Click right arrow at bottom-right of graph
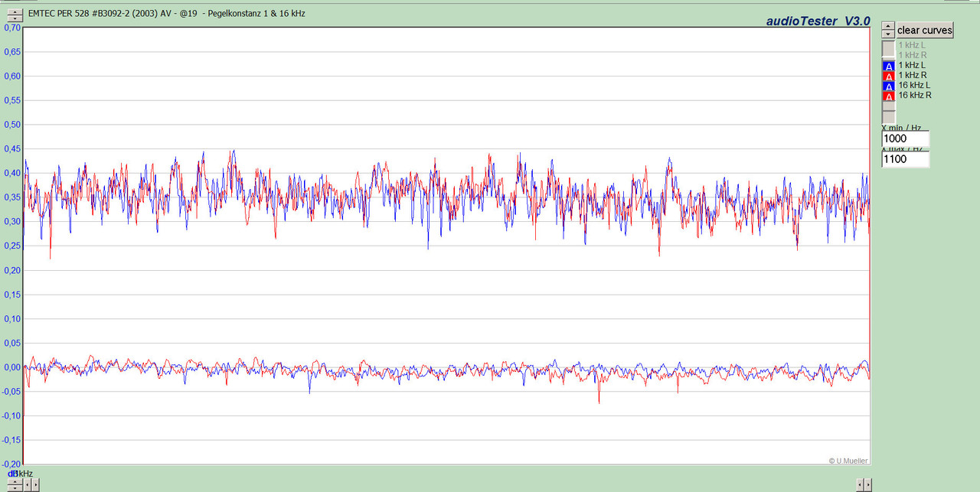The height and width of the screenshot is (492, 980). (867, 484)
